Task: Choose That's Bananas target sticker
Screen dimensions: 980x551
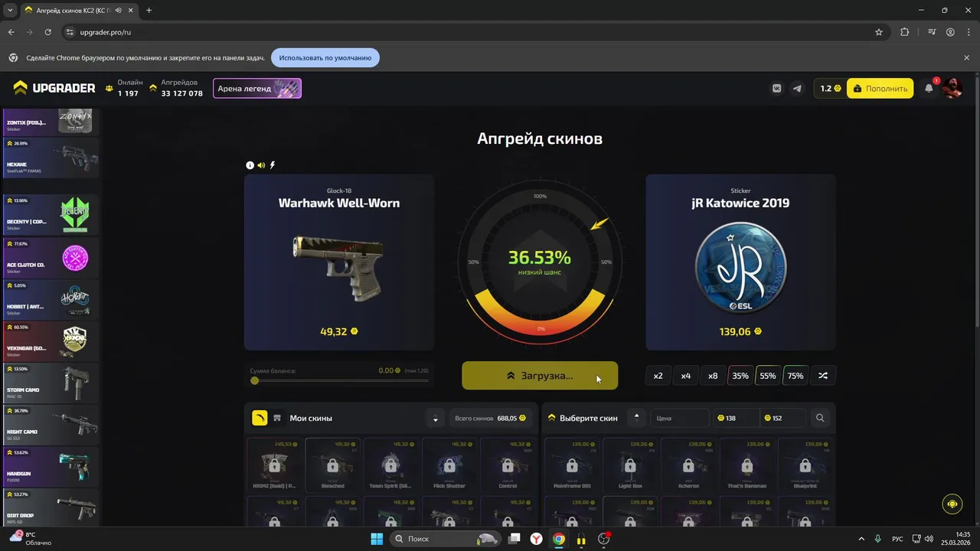Action: 746,465
